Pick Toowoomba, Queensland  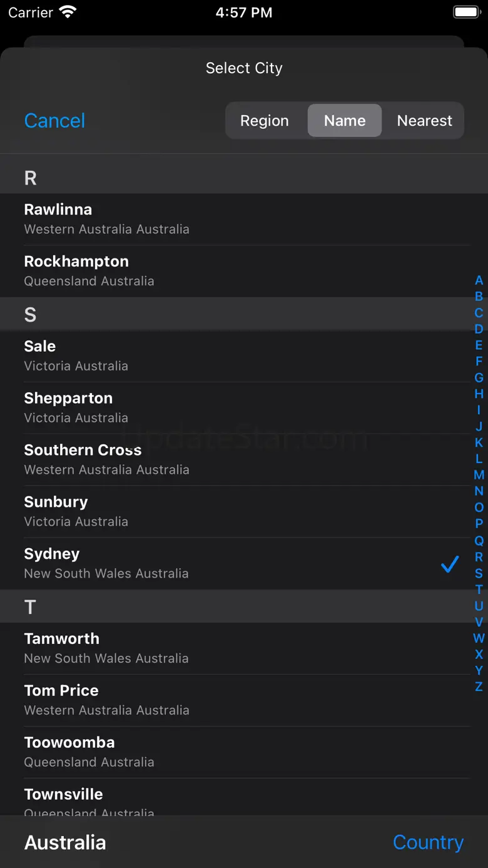244,752
